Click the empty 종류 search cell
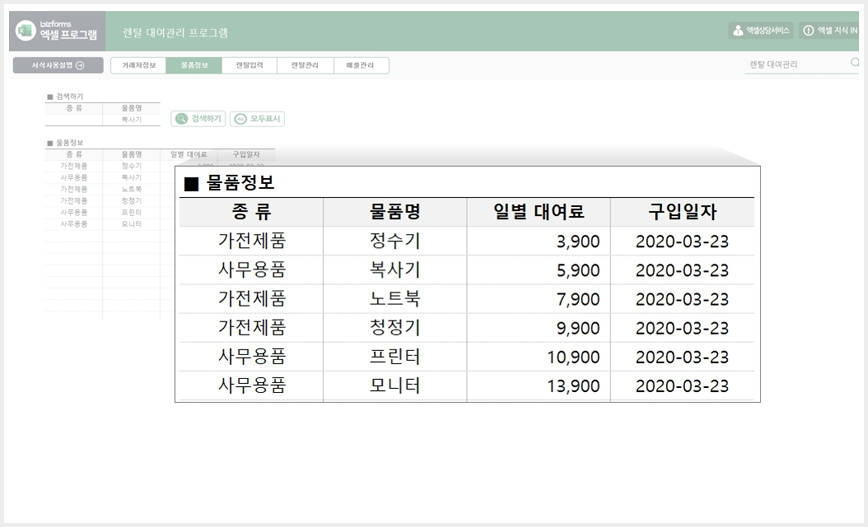The height and width of the screenshot is (527, 868). (x=74, y=120)
